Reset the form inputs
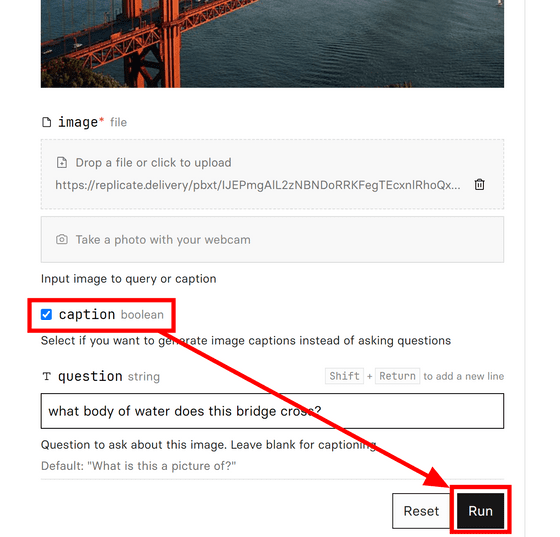This screenshot has height=537, width=560. (421, 511)
